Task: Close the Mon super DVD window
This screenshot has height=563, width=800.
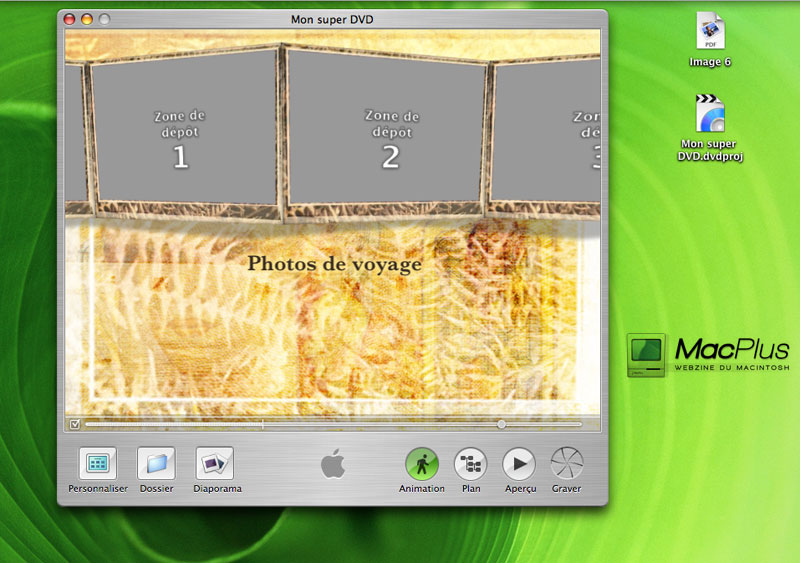Action: pyautogui.click(x=69, y=19)
